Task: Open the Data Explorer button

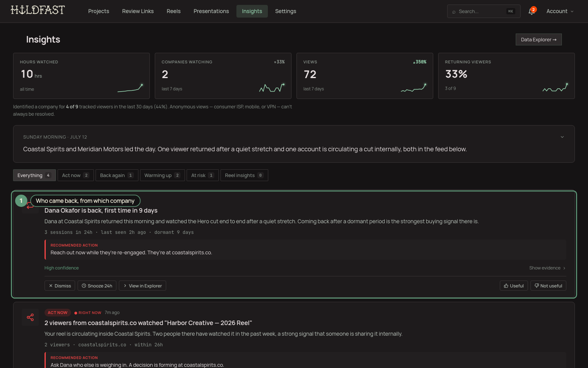Action: tap(539, 40)
